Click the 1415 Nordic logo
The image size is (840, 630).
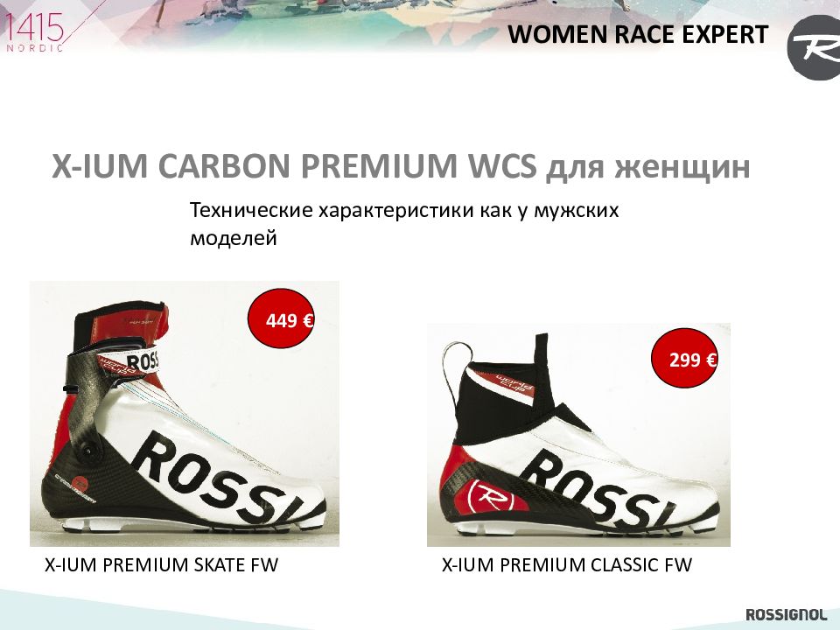tap(34, 31)
